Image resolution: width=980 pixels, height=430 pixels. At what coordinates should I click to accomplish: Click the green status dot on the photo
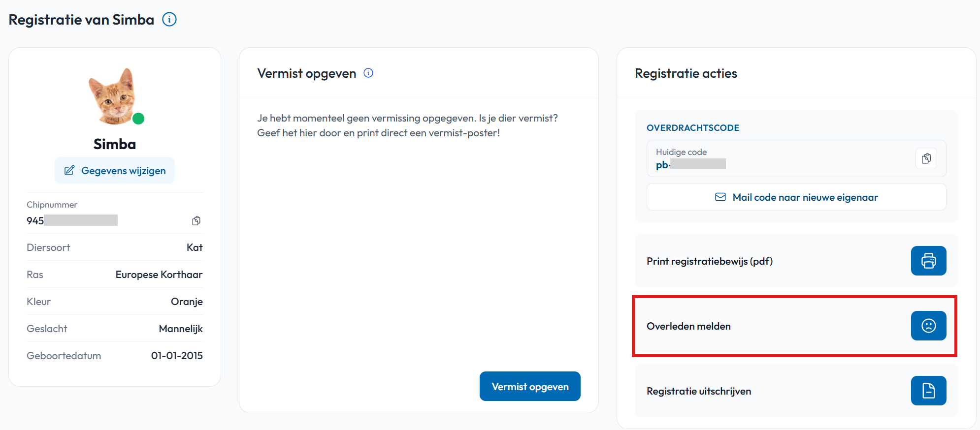click(x=138, y=119)
